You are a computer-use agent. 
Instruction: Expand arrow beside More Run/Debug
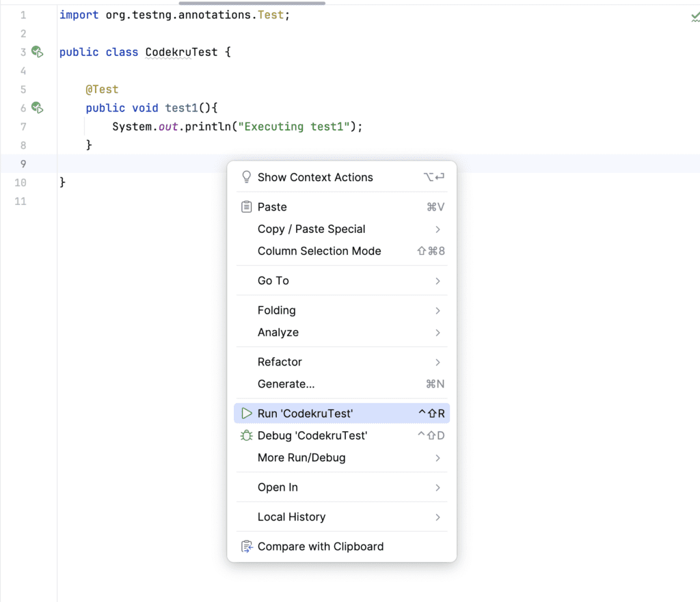point(437,458)
